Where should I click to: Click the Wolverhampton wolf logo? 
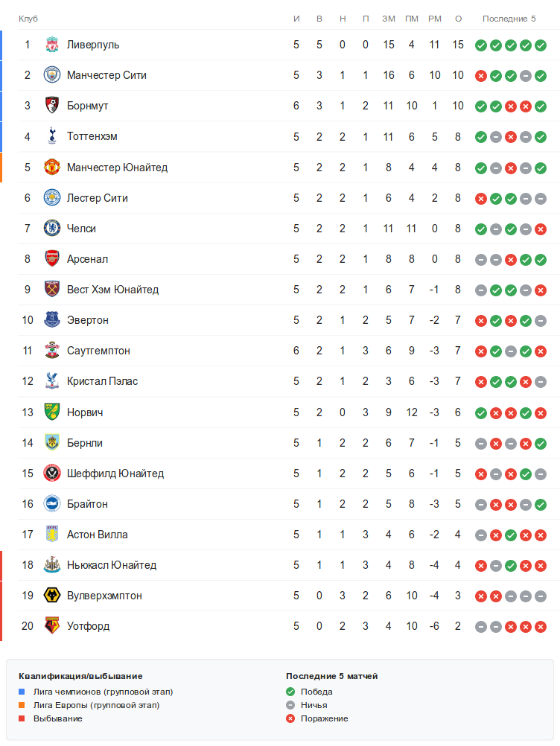pyautogui.click(x=51, y=596)
